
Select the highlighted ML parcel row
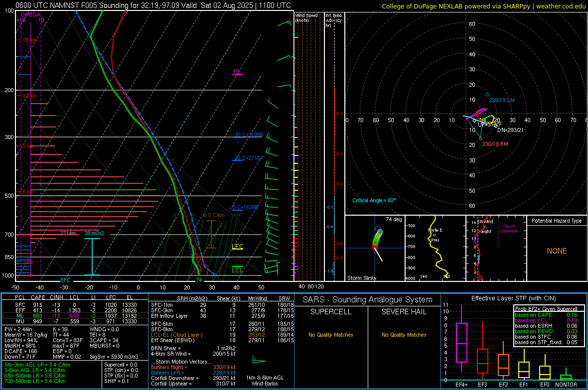[75, 316]
